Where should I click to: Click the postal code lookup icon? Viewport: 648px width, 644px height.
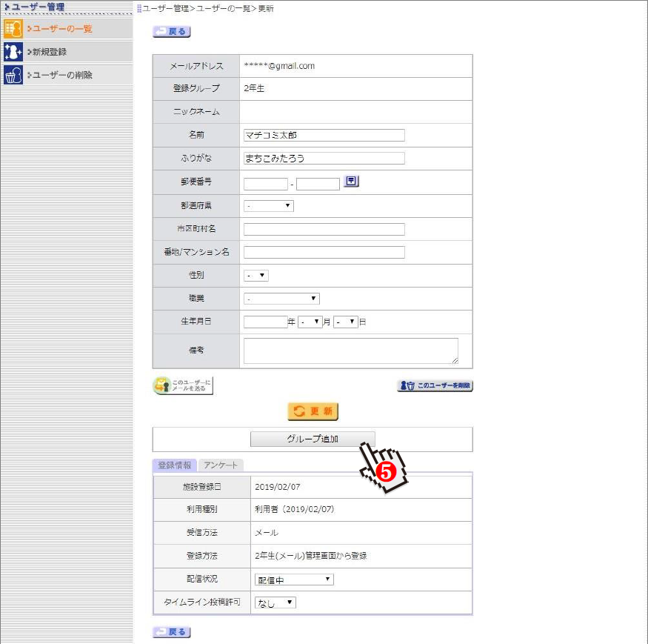pyautogui.click(x=352, y=182)
